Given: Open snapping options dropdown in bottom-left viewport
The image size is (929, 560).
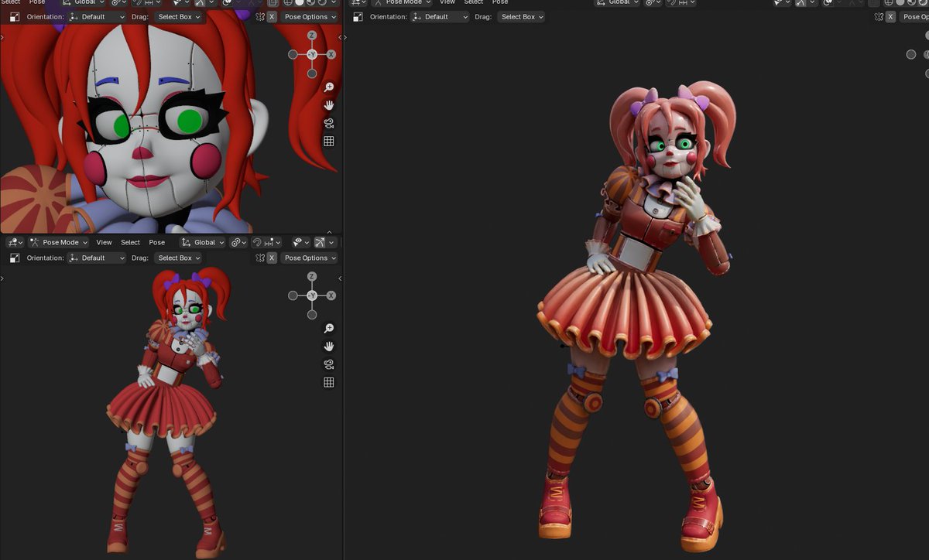Looking at the screenshot, I should (x=272, y=242).
